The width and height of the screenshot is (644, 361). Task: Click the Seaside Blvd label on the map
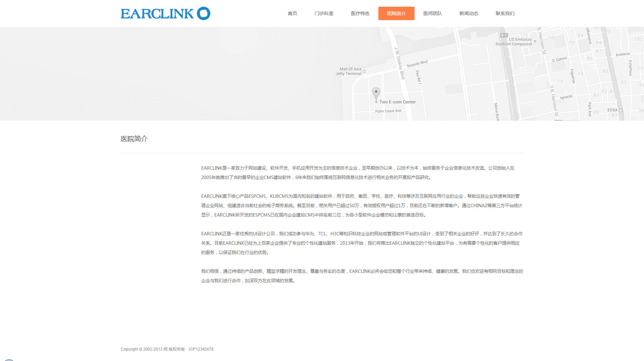click(x=417, y=64)
